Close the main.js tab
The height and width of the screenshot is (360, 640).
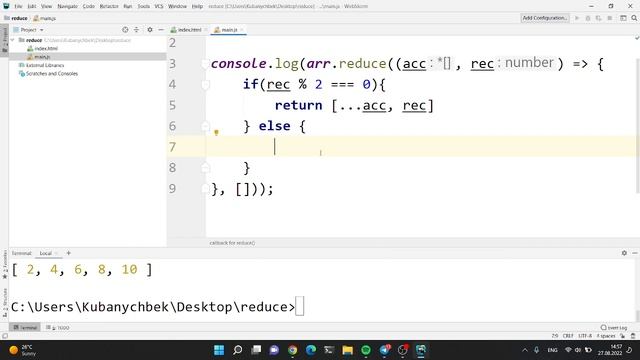click(242, 30)
